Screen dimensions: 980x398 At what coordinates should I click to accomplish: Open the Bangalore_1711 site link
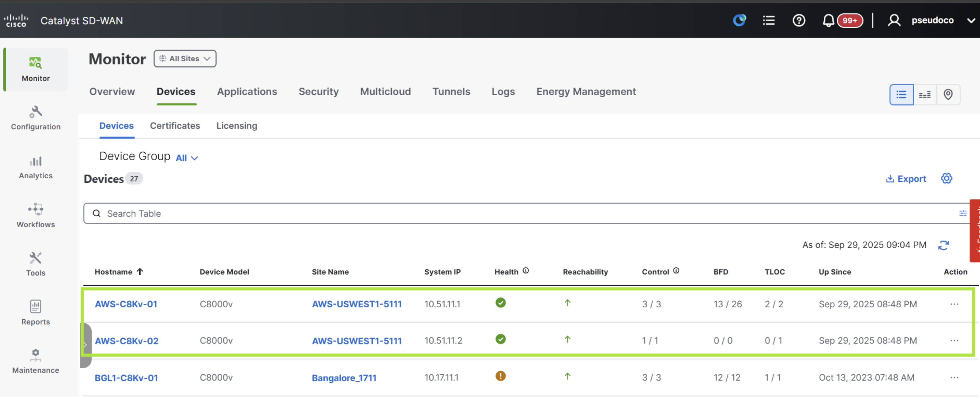point(344,378)
